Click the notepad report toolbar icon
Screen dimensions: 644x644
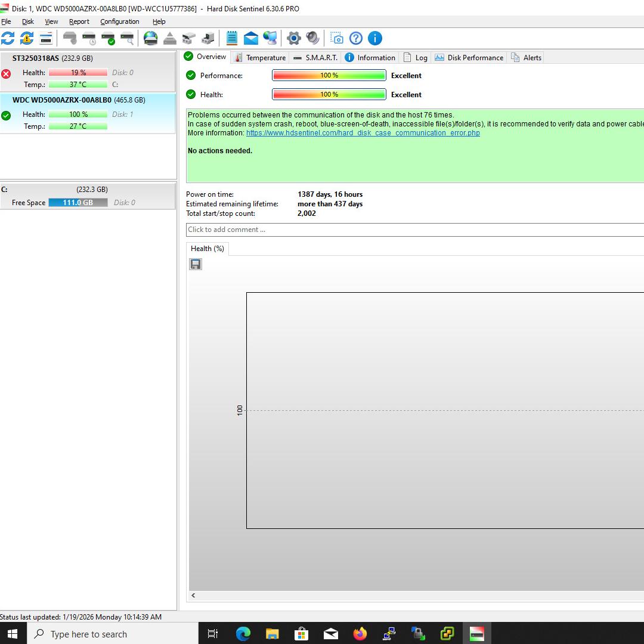232,38
